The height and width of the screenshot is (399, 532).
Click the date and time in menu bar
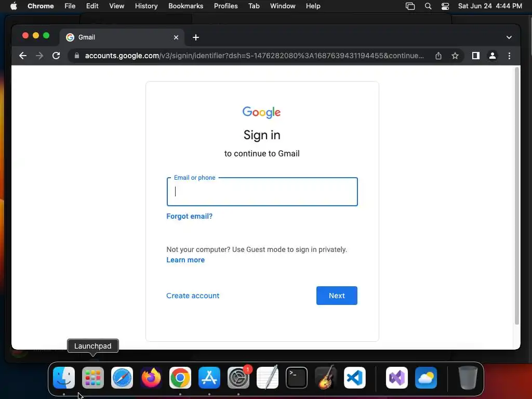click(x=490, y=6)
